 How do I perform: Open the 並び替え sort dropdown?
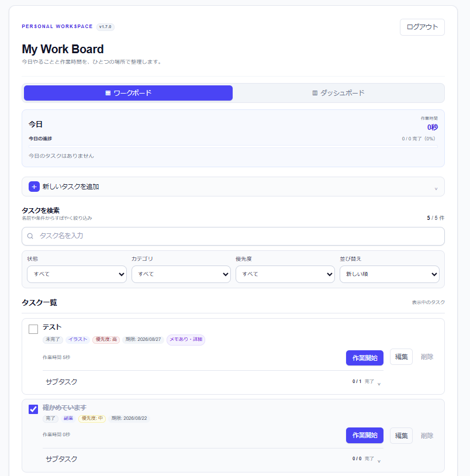tap(389, 274)
